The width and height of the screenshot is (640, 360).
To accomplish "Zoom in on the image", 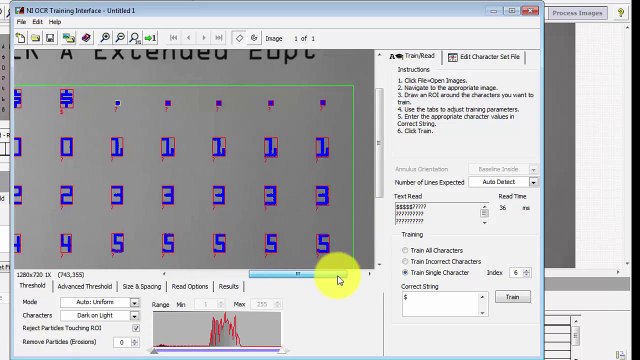I will point(105,38).
